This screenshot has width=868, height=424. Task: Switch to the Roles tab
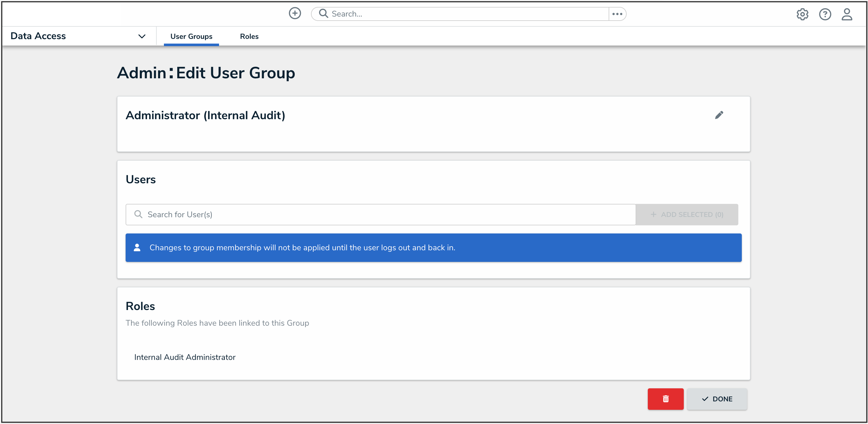pyautogui.click(x=249, y=36)
